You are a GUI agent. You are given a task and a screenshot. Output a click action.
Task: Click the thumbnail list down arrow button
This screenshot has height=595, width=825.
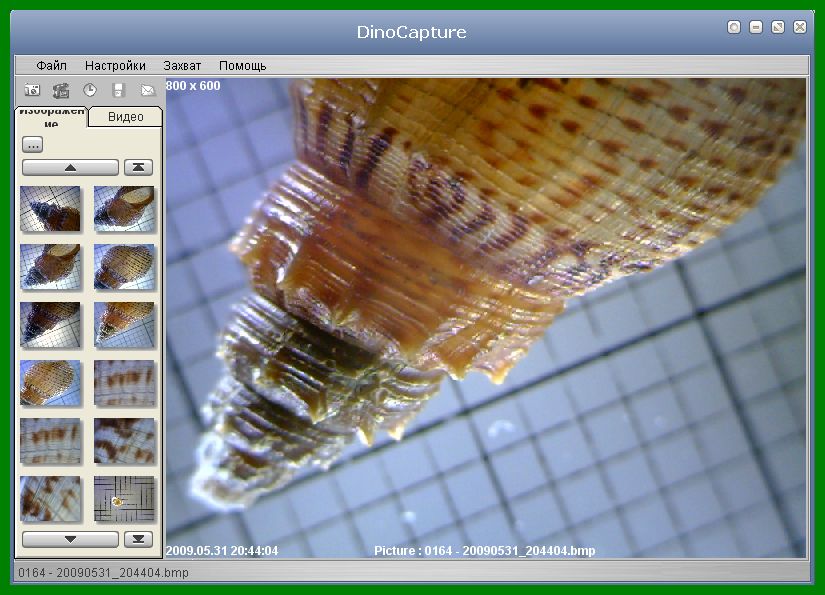pos(71,539)
